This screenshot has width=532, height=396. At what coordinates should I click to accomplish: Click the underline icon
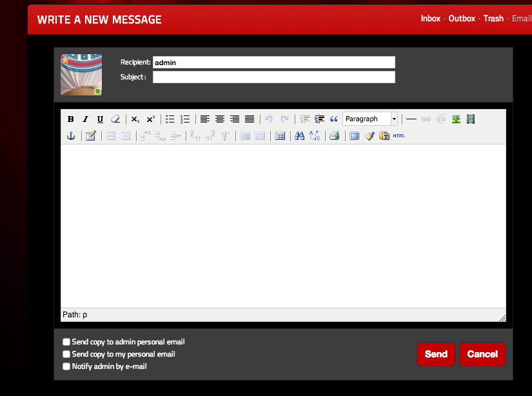[100, 119]
